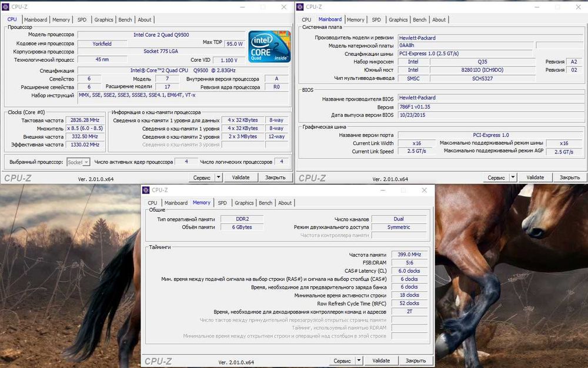588x368 pixels.
Task: Expand Сервис dropdown arrow in CPU window
Action: (219, 177)
